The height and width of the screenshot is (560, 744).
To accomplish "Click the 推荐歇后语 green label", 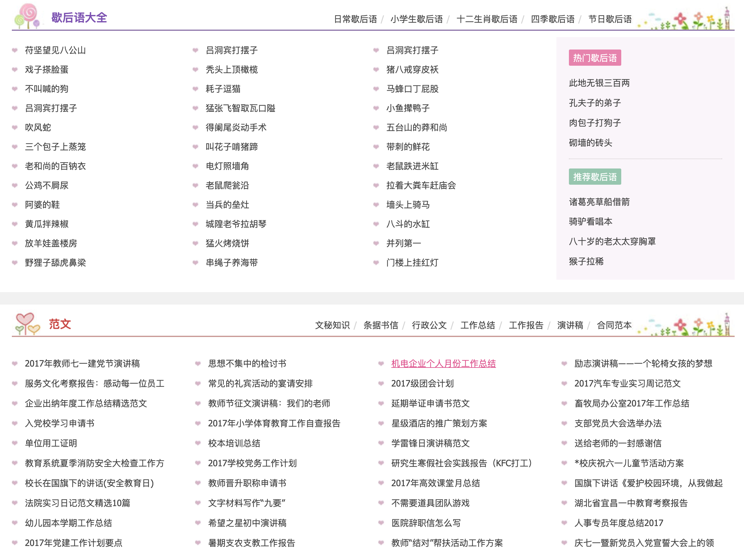I will [x=595, y=177].
